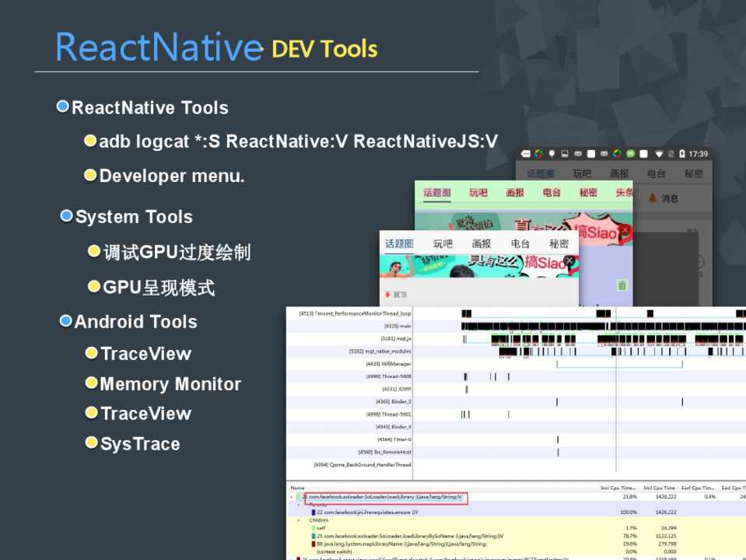Select 电台 tab in the front phone screenshot

(x=520, y=243)
